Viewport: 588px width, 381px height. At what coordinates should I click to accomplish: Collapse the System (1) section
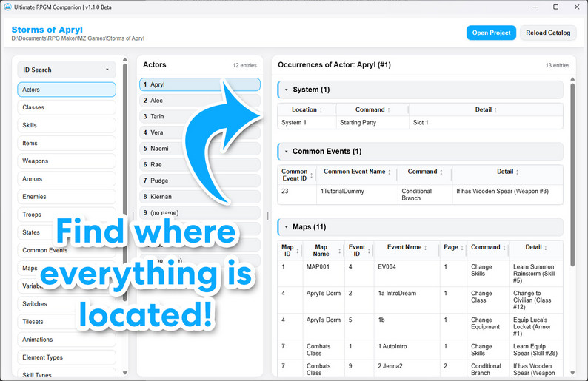pyautogui.click(x=287, y=90)
